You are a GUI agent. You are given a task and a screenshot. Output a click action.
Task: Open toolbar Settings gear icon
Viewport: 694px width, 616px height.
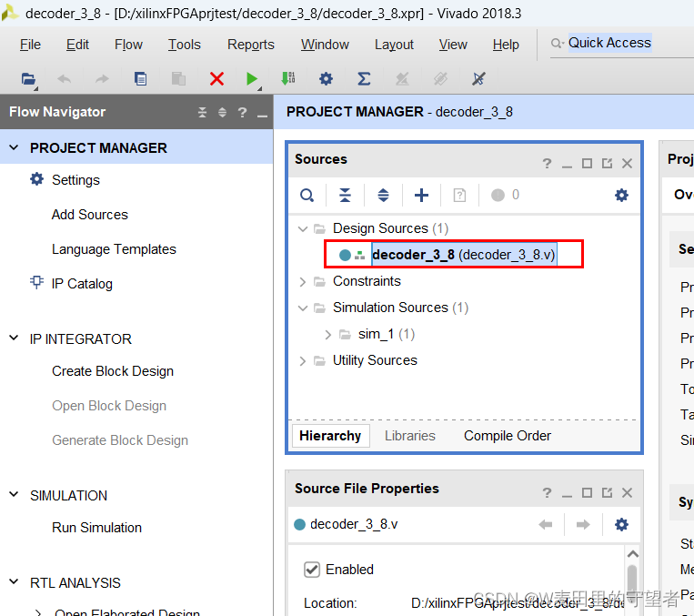click(x=327, y=79)
